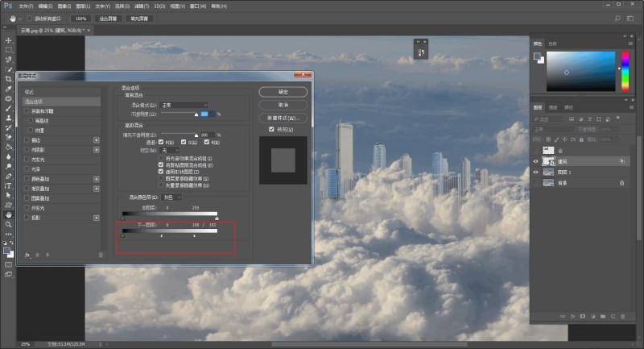Enable the 内阴影 style checkbox
The width and height of the screenshot is (644, 349).
point(27,150)
